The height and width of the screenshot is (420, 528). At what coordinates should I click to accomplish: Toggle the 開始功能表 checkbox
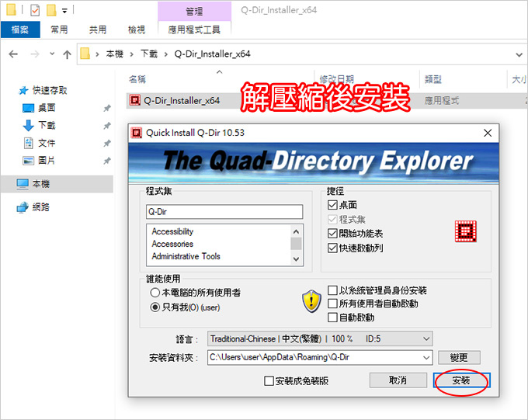(332, 234)
